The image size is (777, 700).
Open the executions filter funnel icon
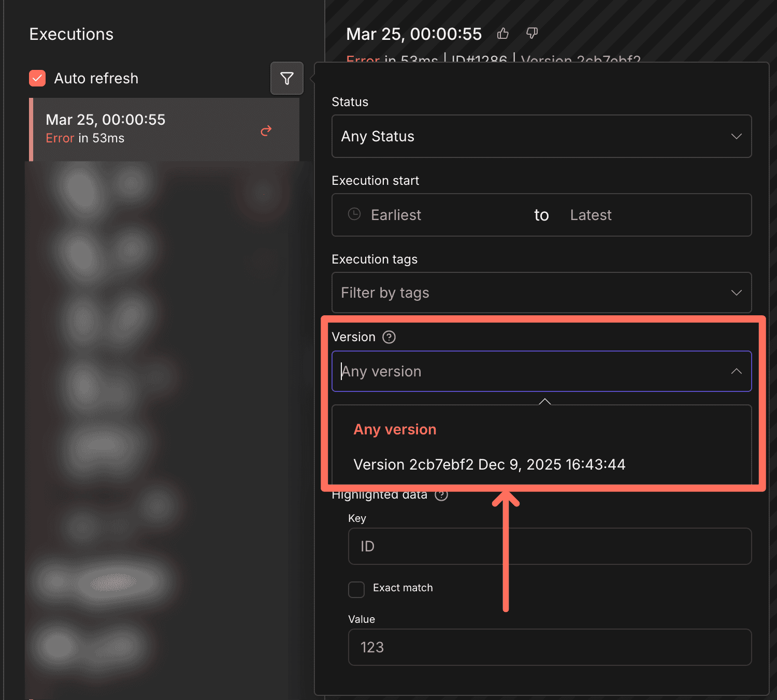pos(286,78)
